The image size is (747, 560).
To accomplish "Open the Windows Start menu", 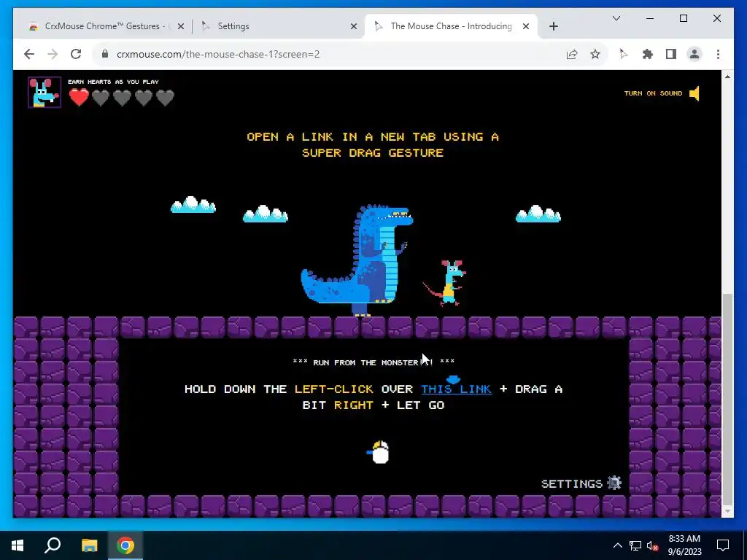I will click(18, 545).
